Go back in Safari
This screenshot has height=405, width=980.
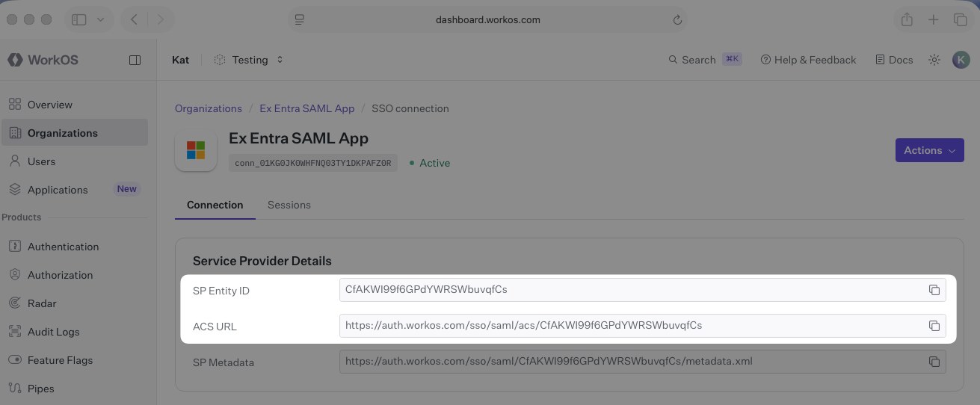[134, 20]
